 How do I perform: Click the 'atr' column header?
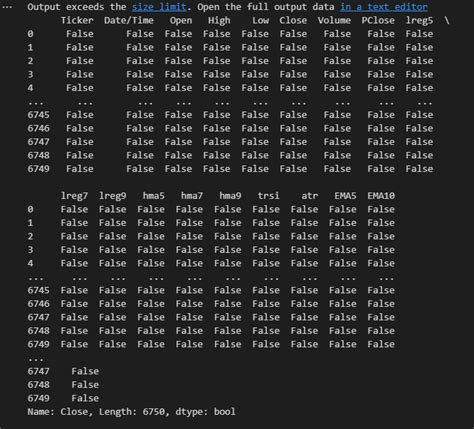310,196
